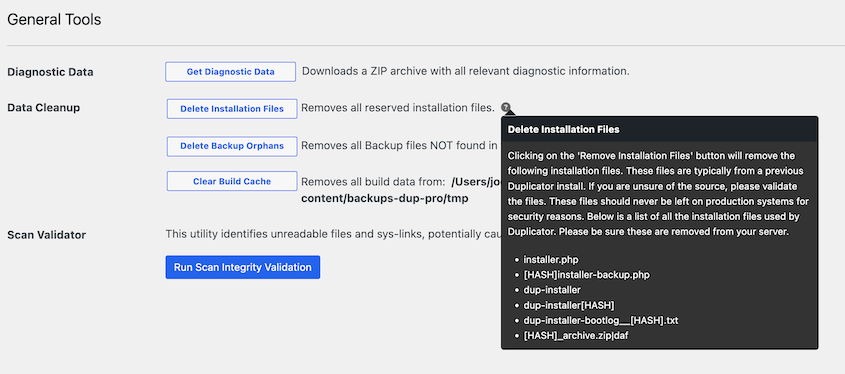Image resolution: width=845 pixels, height=374 pixels.
Task: Click 'dup-installer-bootlog__[HASH].txt' entry
Action: pos(600,321)
